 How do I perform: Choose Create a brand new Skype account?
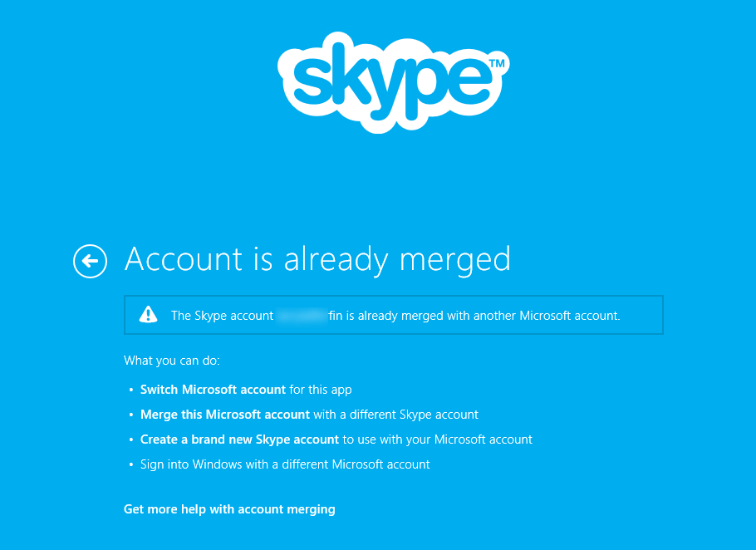pyautogui.click(x=239, y=440)
